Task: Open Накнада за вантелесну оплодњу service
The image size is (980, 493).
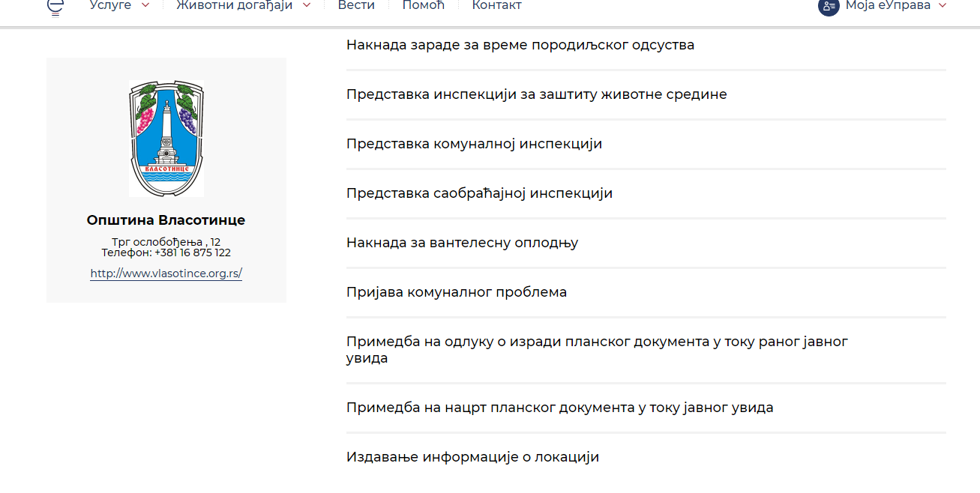Action: click(x=462, y=243)
